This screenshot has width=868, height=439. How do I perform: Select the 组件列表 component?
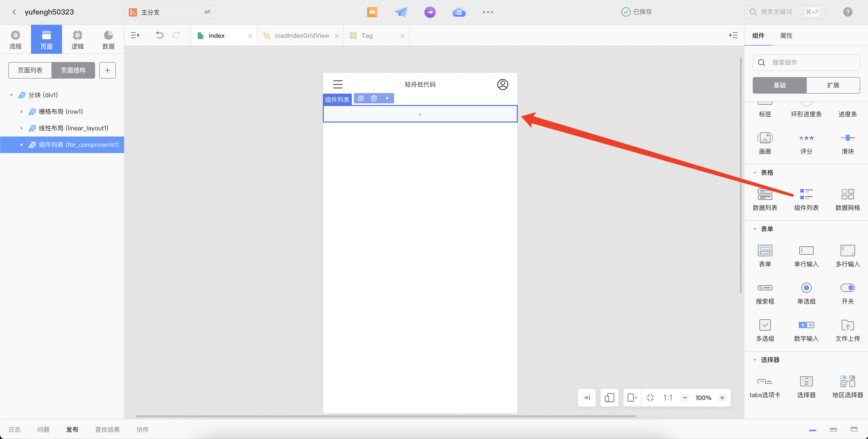[x=806, y=200]
